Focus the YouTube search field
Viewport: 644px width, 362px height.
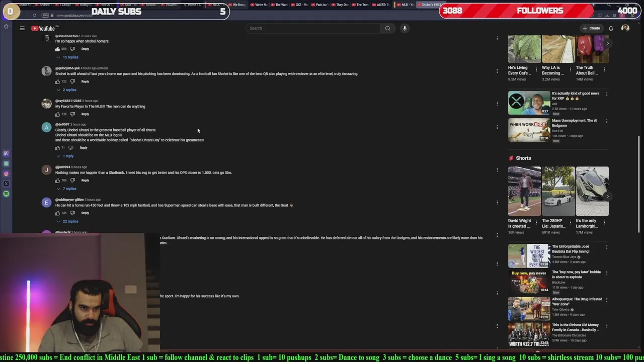(x=313, y=28)
